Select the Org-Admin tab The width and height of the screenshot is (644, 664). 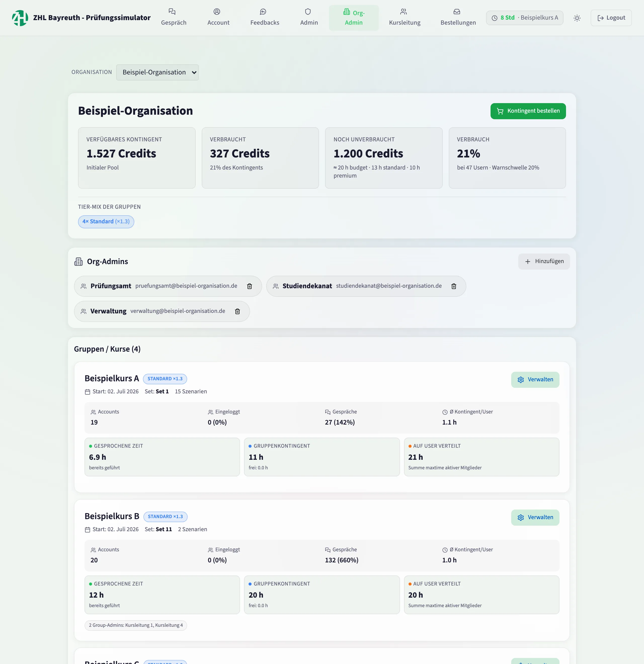pyautogui.click(x=354, y=18)
